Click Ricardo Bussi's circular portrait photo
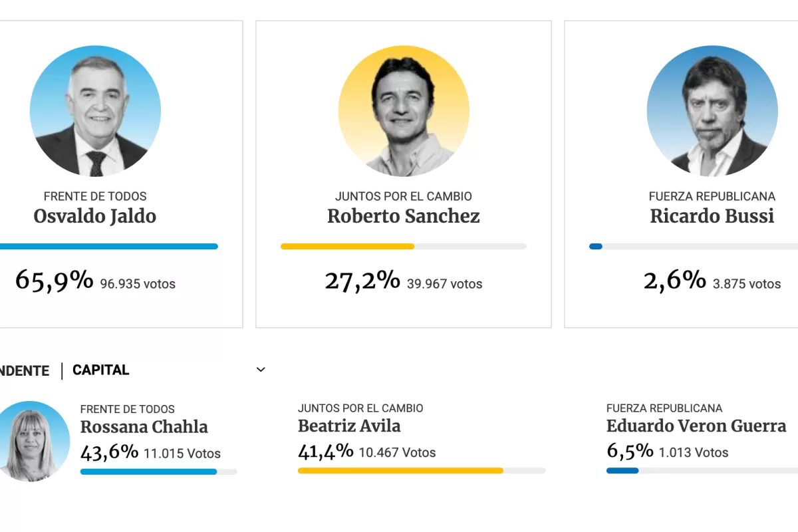 [712, 111]
